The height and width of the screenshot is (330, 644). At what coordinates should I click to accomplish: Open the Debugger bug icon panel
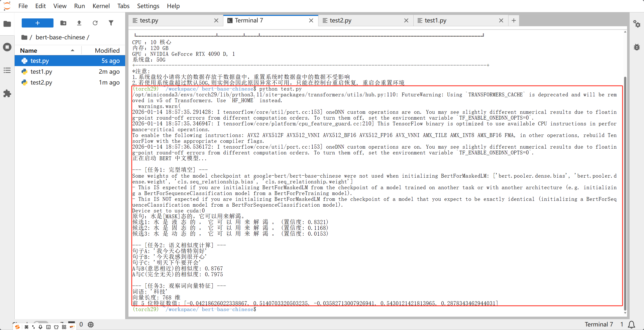[636, 47]
